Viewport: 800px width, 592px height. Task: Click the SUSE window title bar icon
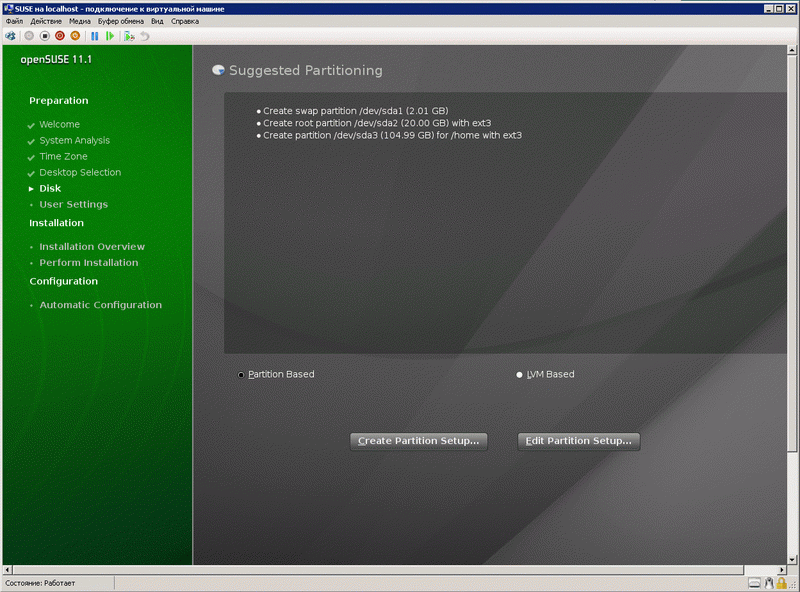[x=8, y=8]
